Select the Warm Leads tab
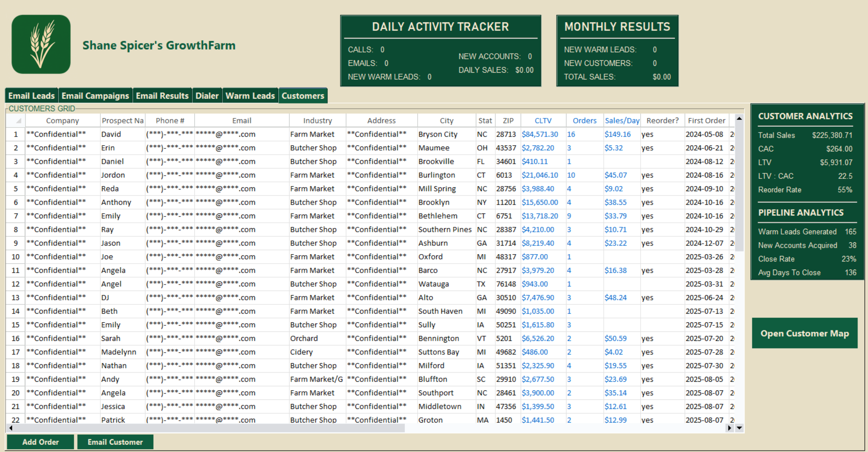868x452 pixels. pyautogui.click(x=250, y=95)
